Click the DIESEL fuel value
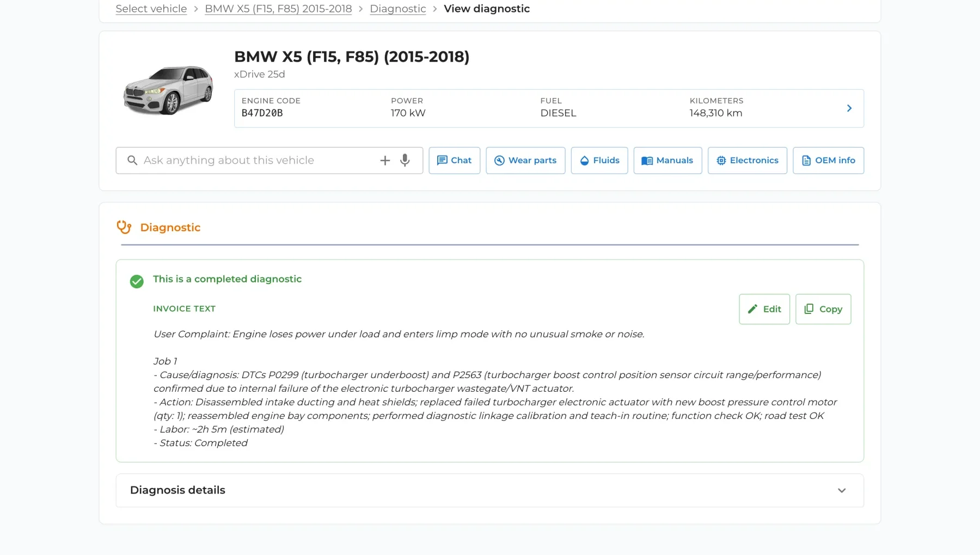The image size is (980, 555). (x=558, y=113)
